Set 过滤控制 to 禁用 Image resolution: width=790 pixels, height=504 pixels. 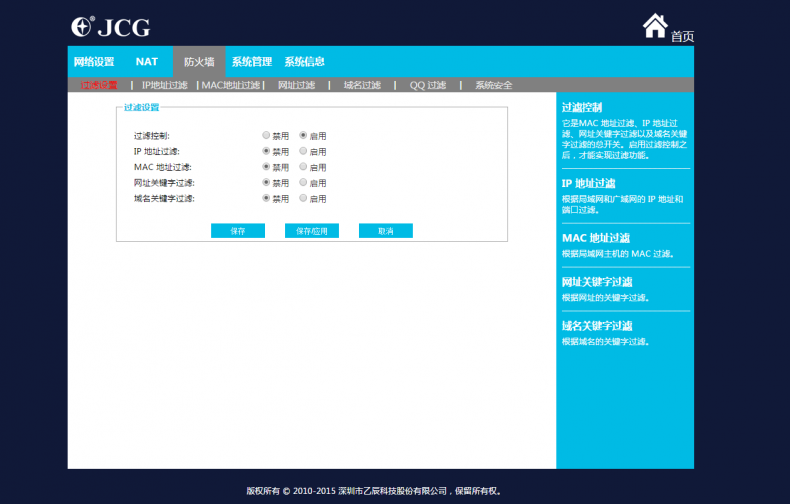(266, 135)
